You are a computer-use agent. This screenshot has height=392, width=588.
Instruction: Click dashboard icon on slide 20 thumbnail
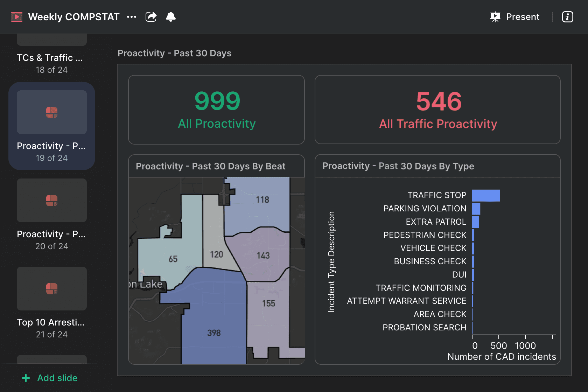tap(52, 201)
